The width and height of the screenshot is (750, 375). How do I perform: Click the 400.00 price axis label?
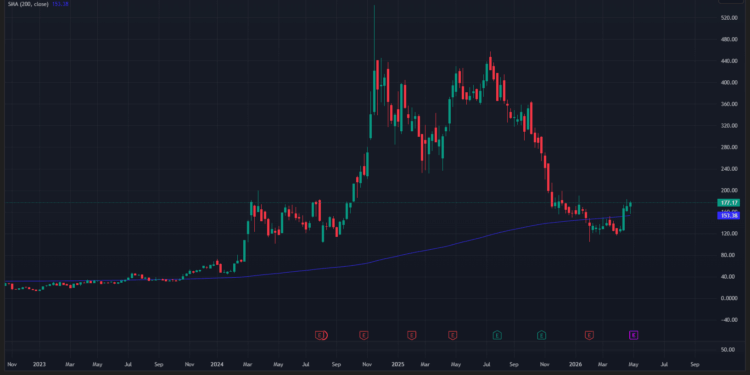pos(728,83)
